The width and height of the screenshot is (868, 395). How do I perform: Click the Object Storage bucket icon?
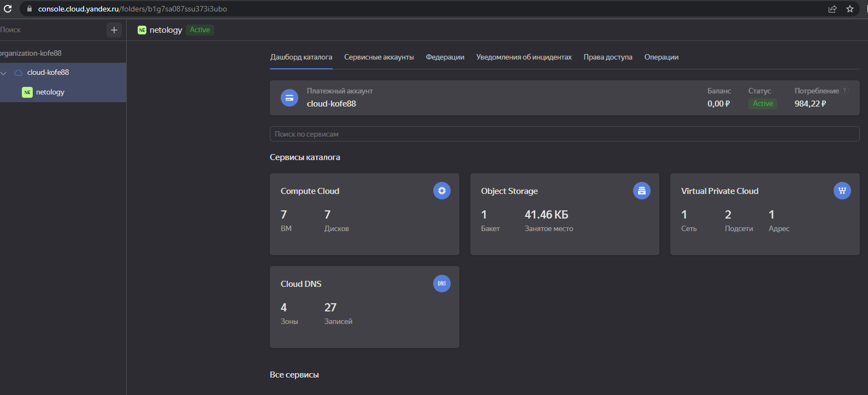[x=642, y=191]
